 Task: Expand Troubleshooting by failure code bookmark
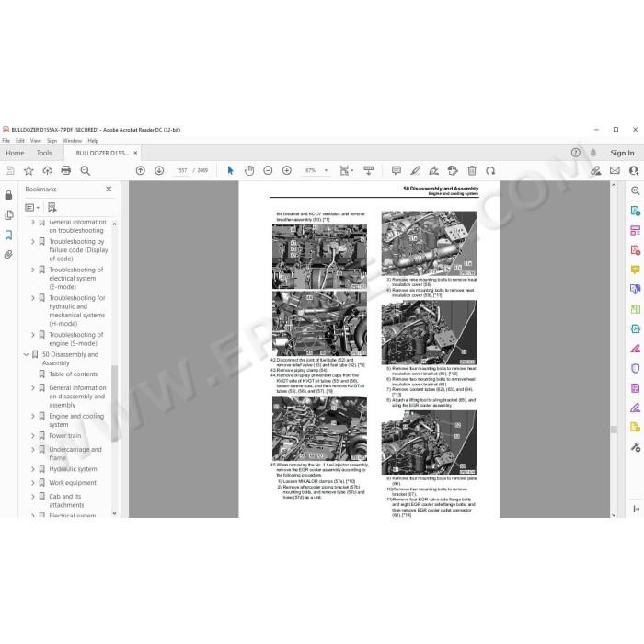(x=33, y=241)
